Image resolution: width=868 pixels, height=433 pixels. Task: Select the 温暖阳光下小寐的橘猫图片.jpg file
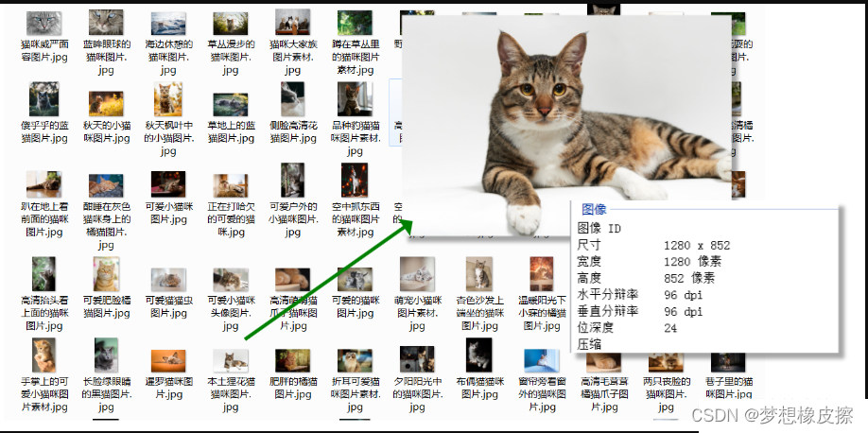coord(542,295)
